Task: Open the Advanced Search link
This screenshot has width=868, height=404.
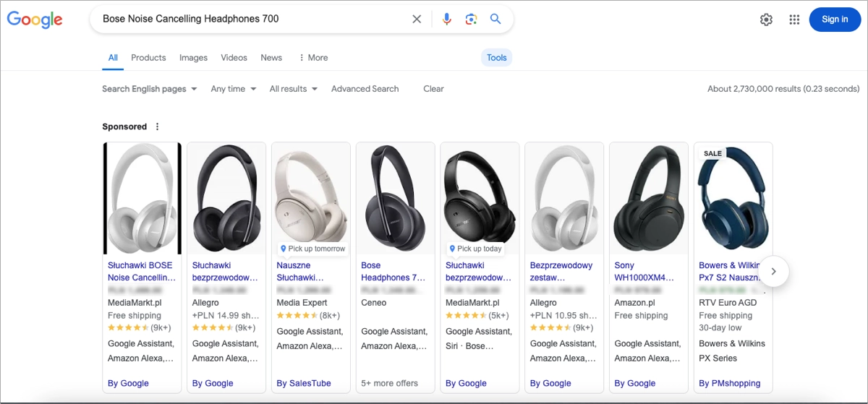Action: 365,89
